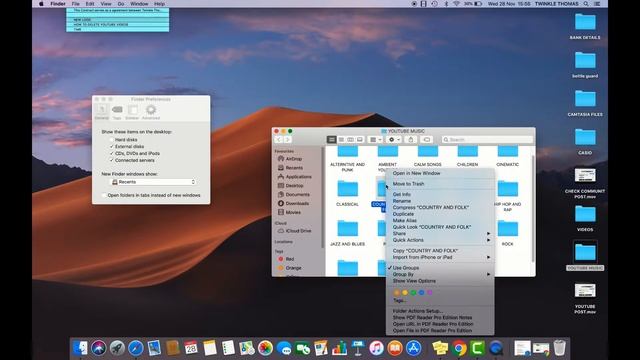Viewport: 640px width, 360px height.
Task: Uncheck CDs, DVDs and iPods checkbox
Action: pyautogui.click(x=111, y=153)
